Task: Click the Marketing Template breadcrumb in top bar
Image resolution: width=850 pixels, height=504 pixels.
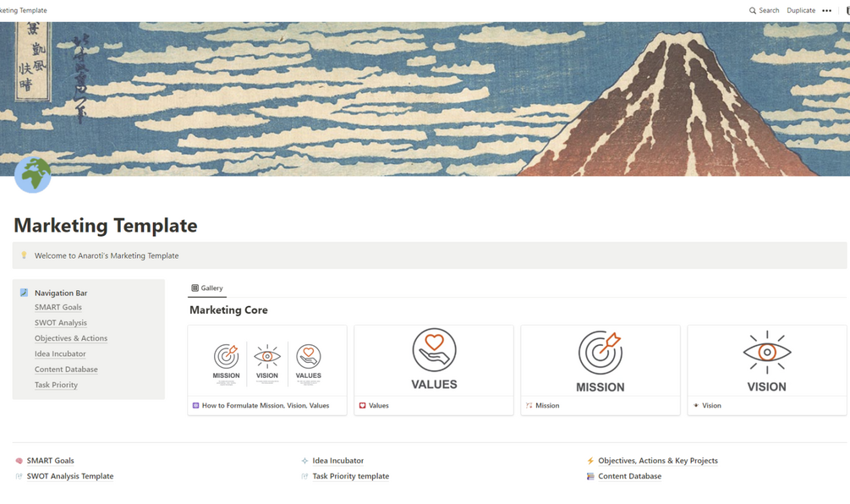Action: (x=23, y=10)
